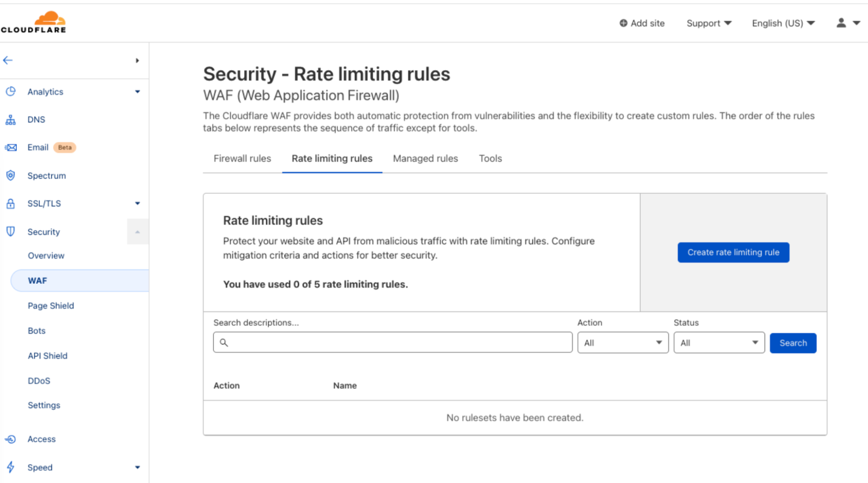
Task: Click the DNS network icon
Action: (x=10, y=120)
